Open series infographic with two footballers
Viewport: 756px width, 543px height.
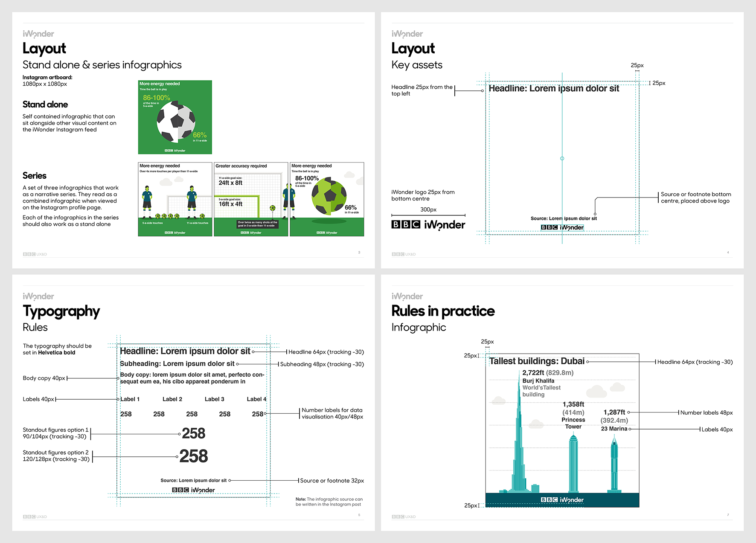click(x=175, y=199)
